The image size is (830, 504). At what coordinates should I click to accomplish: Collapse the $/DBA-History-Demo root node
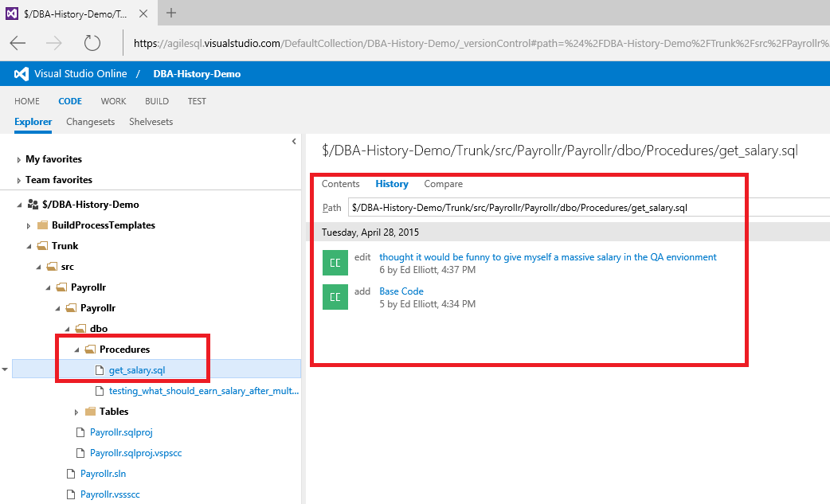20,205
